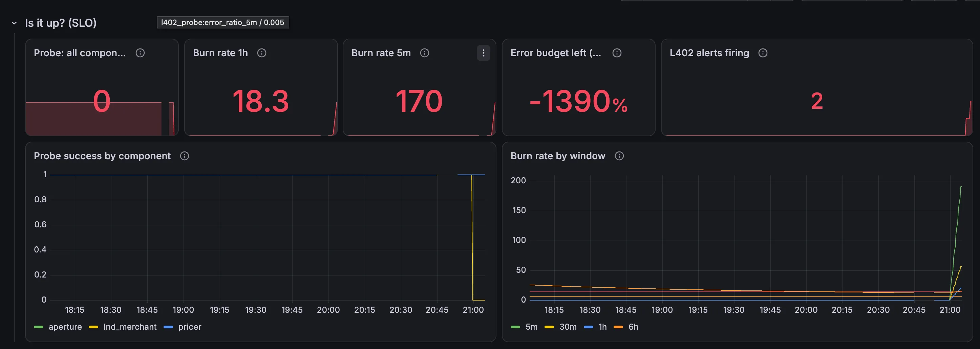
Task: Show info for Probe success by component
Action: pos(185,156)
